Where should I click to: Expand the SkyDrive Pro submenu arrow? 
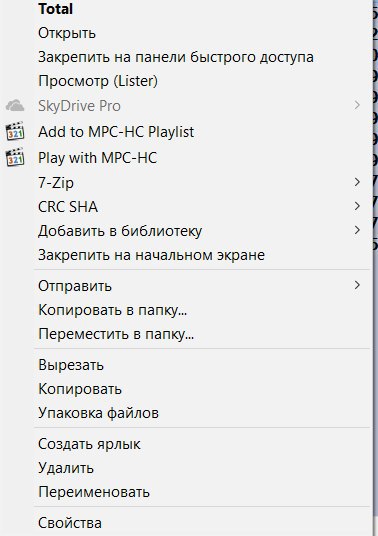[357, 105]
